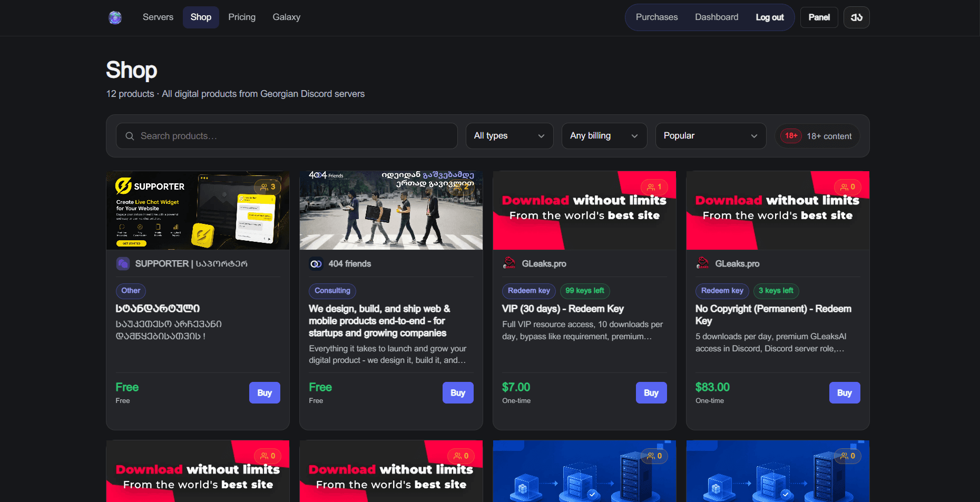Click buyers badge on last blue server card
Image resolution: width=980 pixels, height=502 pixels.
[848, 456]
